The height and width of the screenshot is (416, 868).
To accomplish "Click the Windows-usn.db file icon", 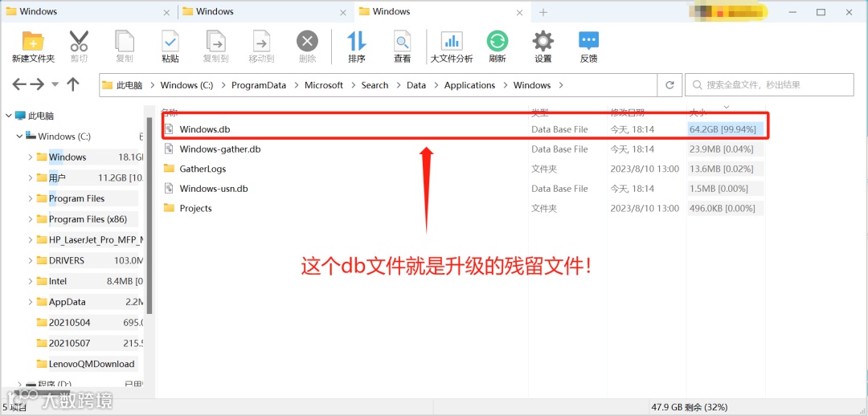I will pyautogui.click(x=169, y=189).
